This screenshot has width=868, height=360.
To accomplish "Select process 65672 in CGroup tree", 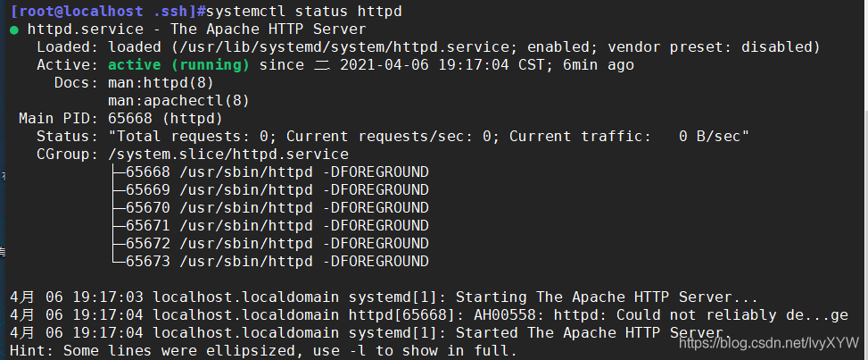I will click(277, 243).
